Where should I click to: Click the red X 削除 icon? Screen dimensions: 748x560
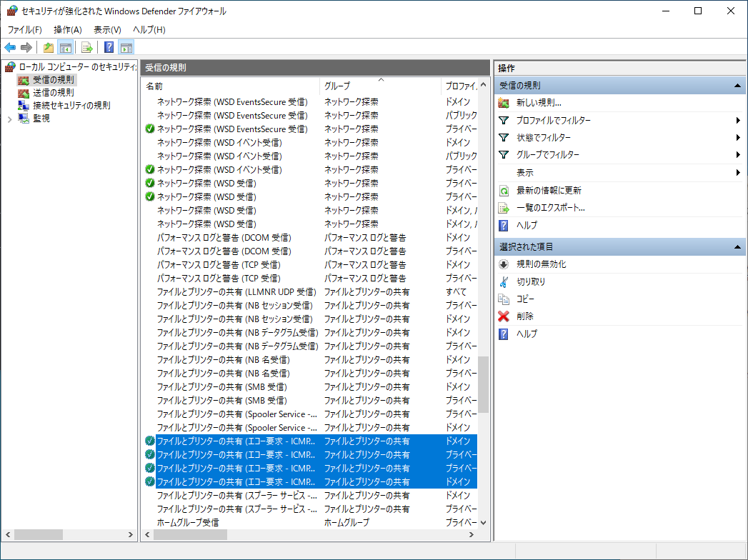click(503, 316)
